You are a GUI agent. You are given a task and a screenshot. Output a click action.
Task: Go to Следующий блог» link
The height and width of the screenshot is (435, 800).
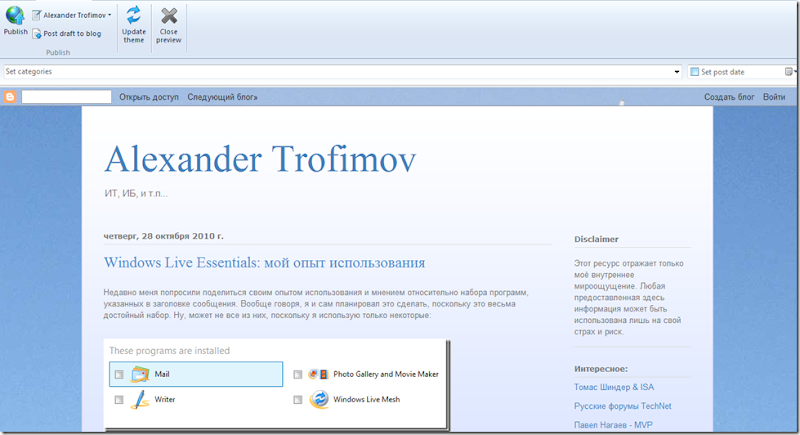click(222, 97)
